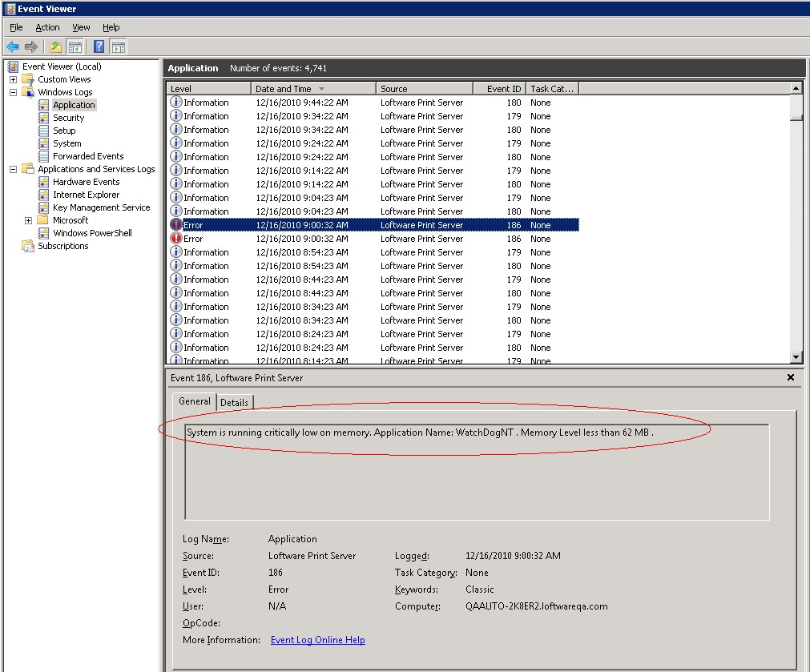810x672 pixels.
Task: Switch to the Details tab
Action: tap(234, 402)
